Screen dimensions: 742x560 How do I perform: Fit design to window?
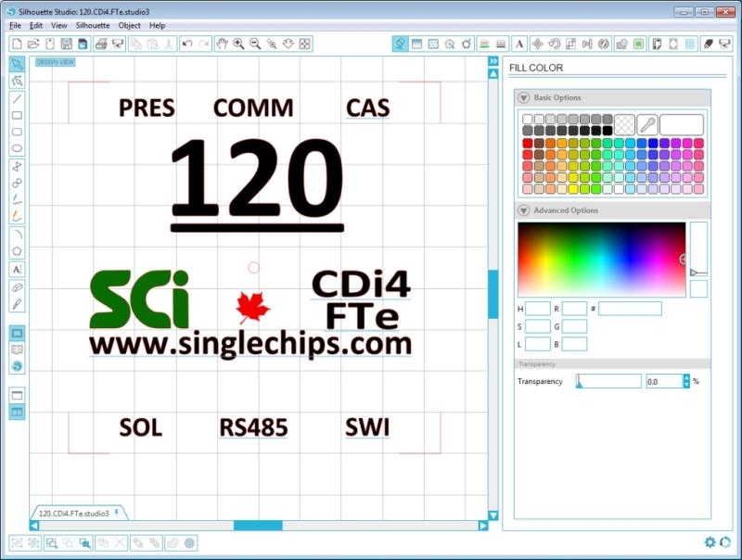click(305, 44)
